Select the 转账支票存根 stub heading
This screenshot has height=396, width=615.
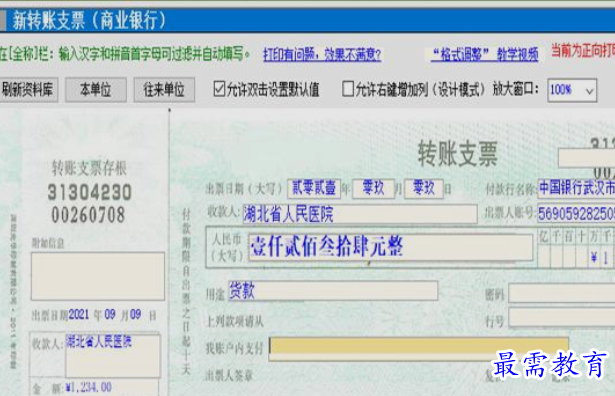click(x=89, y=168)
